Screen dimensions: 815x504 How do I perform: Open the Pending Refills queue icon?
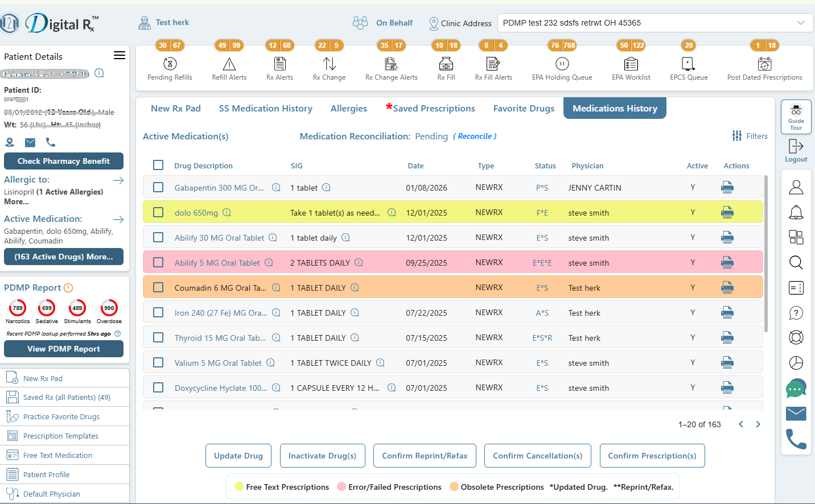[170, 64]
